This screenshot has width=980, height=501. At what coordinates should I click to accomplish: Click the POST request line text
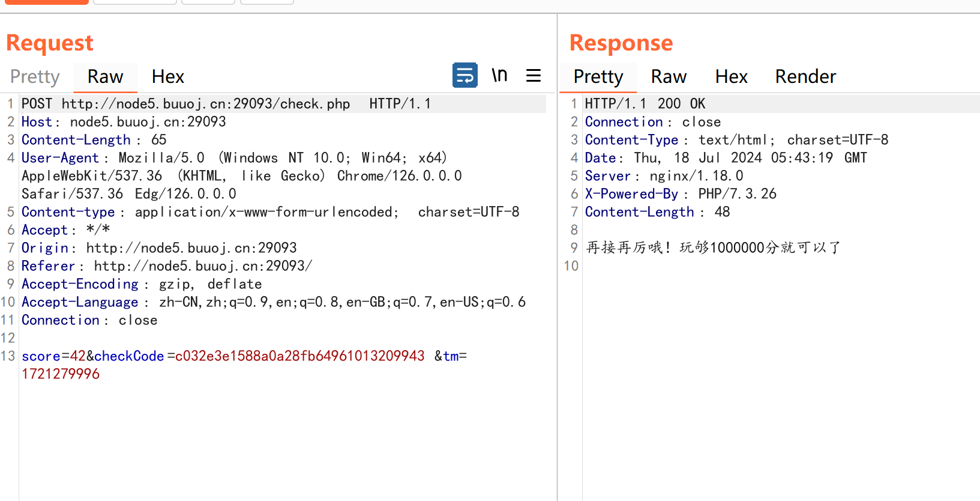coord(226,104)
